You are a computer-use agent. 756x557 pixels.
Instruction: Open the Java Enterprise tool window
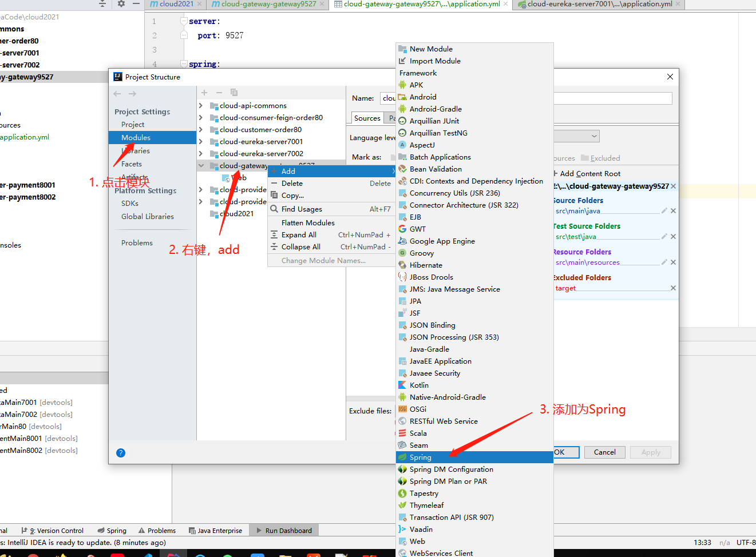coord(215,531)
